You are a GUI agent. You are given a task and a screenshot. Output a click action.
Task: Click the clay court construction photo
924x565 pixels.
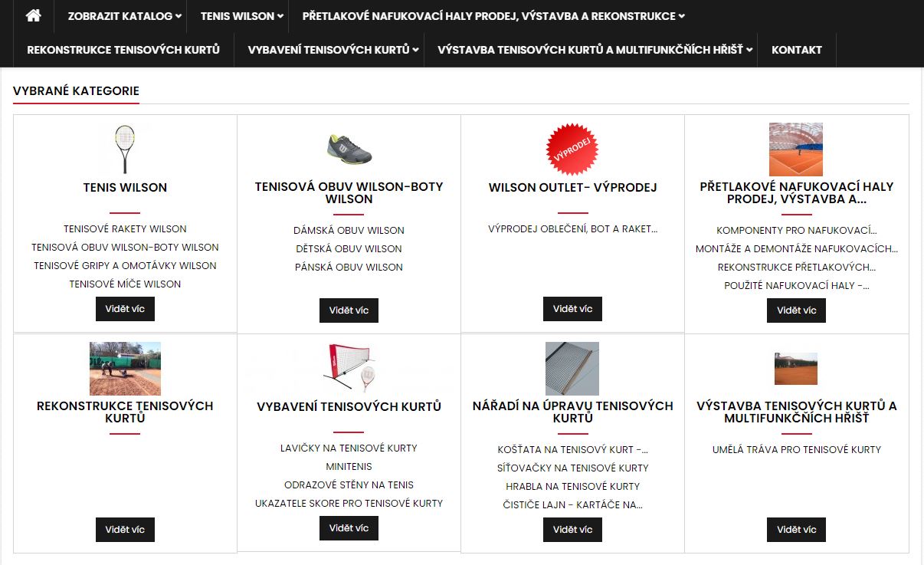click(796, 368)
